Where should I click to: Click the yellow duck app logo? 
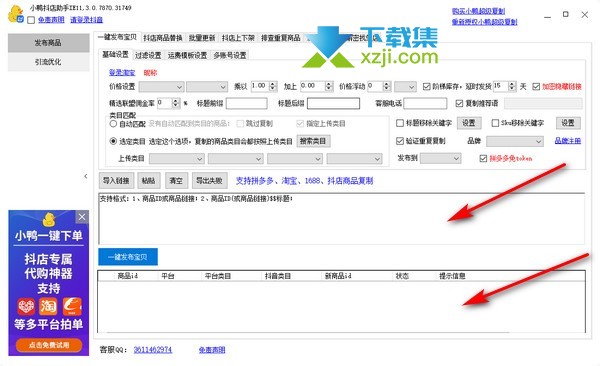pyautogui.click(x=15, y=14)
